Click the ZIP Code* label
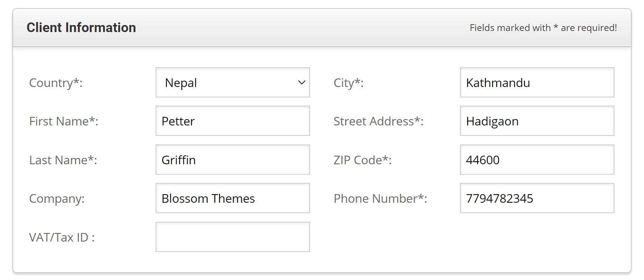 [362, 160]
